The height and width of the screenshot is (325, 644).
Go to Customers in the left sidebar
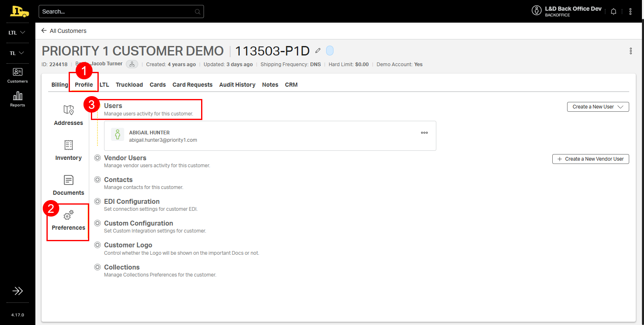(x=18, y=76)
